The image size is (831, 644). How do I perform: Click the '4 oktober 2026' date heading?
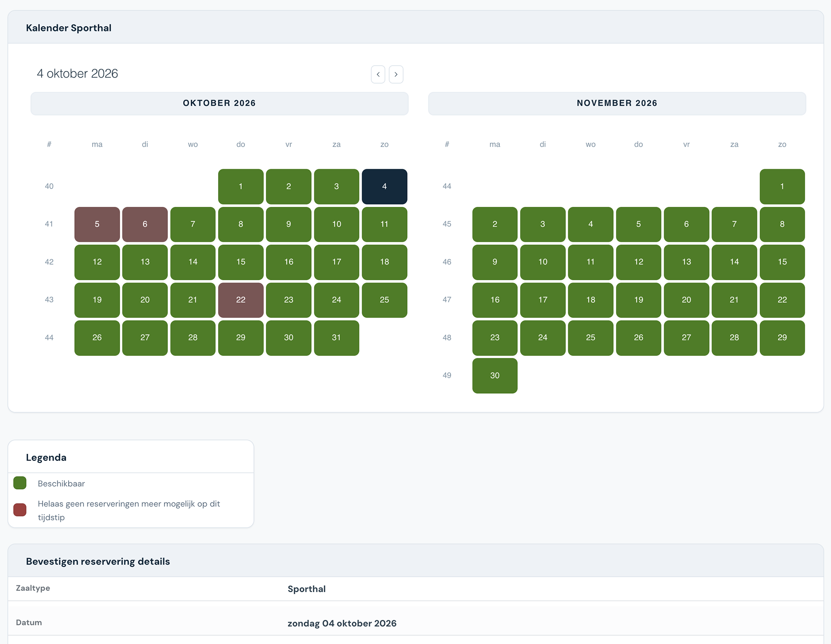pyautogui.click(x=78, y=74)
